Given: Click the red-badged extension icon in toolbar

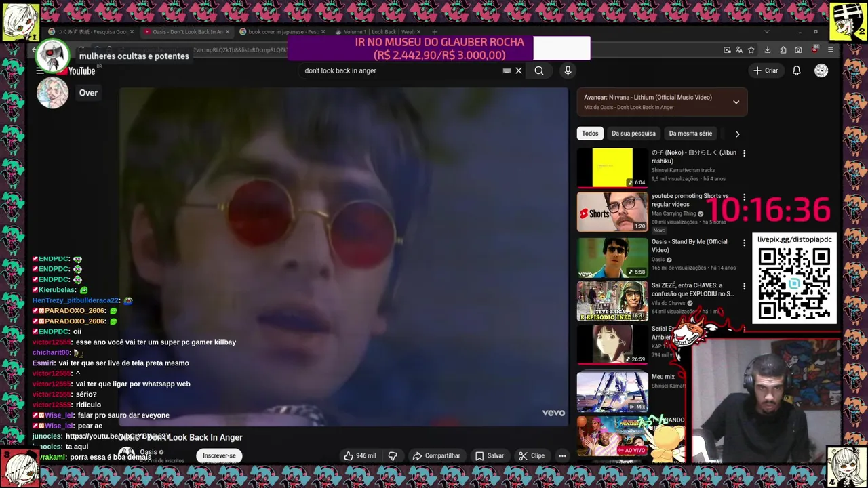Looking at the screenshot, I should click(x=814, y=49).
